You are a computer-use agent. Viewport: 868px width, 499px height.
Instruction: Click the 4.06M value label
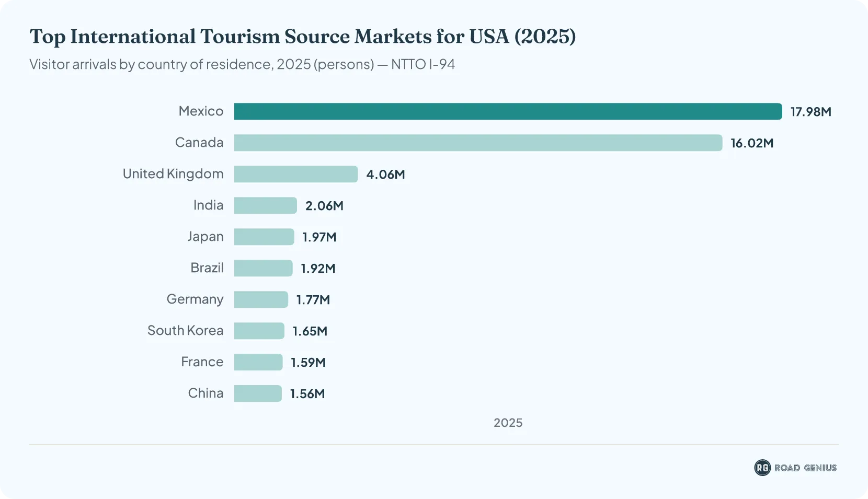[x=385, y=175]
